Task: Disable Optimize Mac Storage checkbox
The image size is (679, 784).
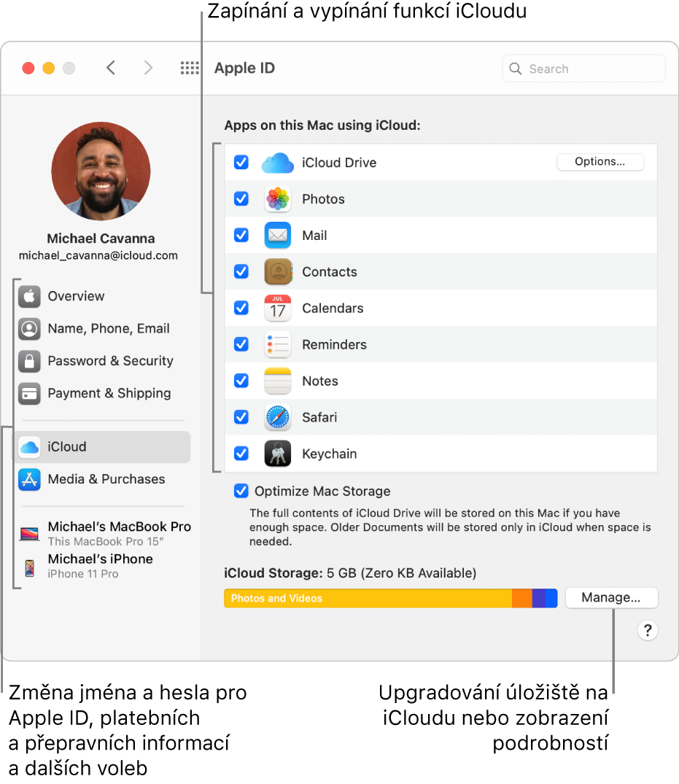Action: coord(241,491)
